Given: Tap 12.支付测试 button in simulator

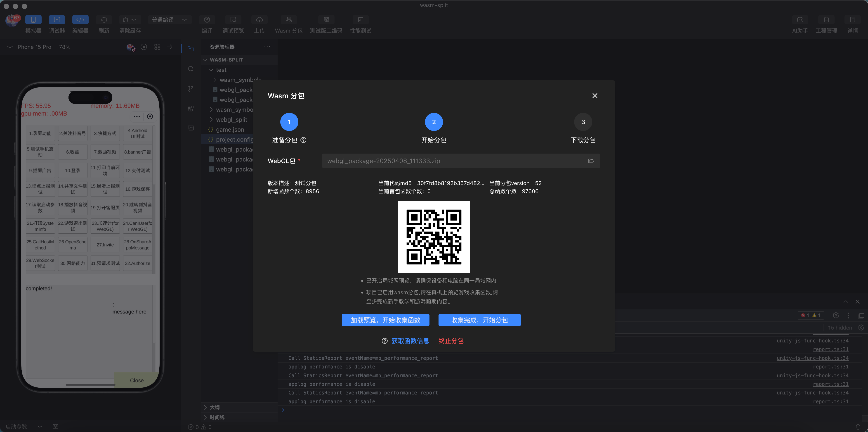Looking at the screenshot, I should click(137, 171).
